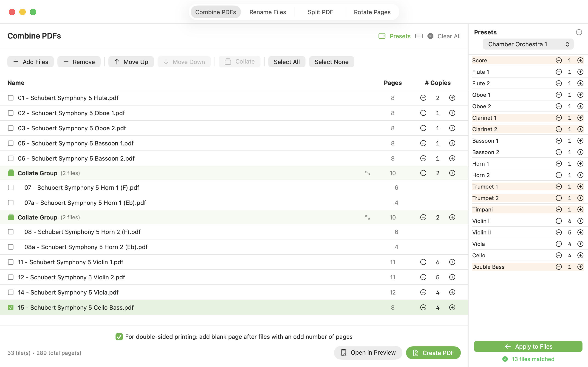Uncheck the Cello Bass.pdf checkbox

(11, 308)
